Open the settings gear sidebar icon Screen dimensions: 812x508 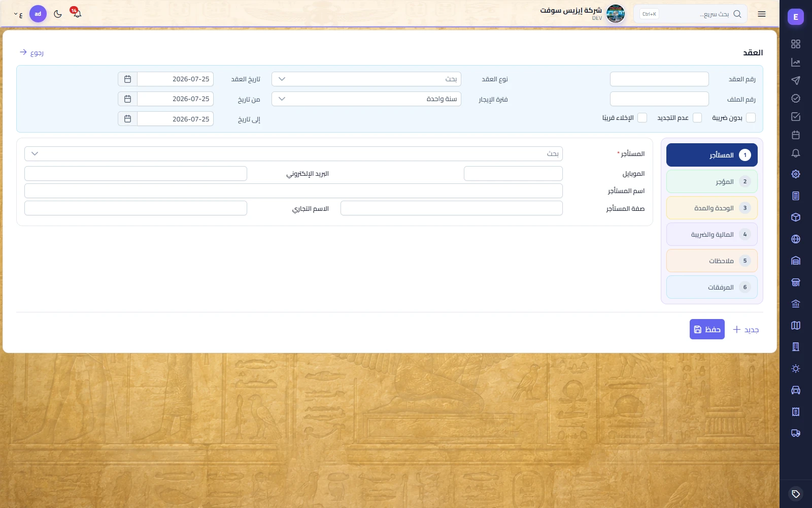pos(795,174)
